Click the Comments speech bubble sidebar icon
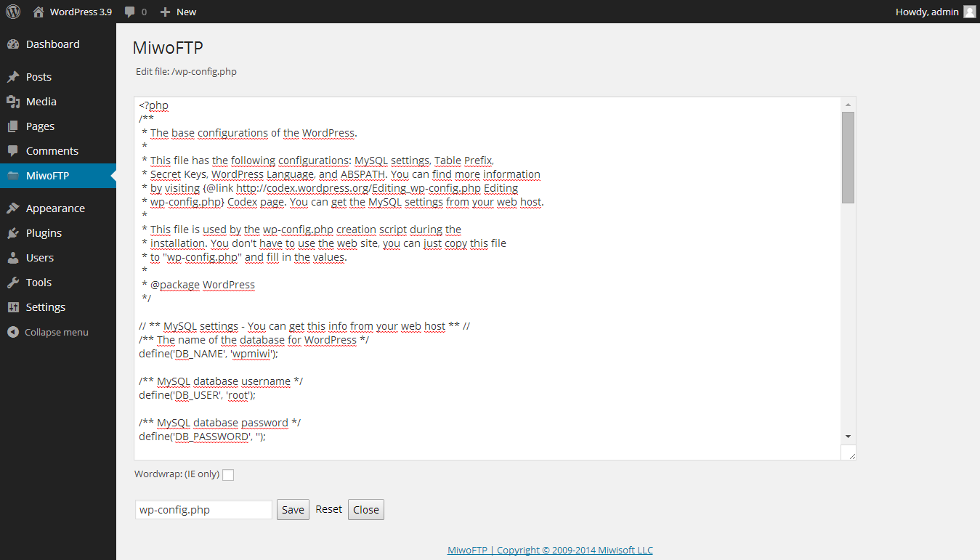This screenshot has height=560, width=980. point(13,151)
